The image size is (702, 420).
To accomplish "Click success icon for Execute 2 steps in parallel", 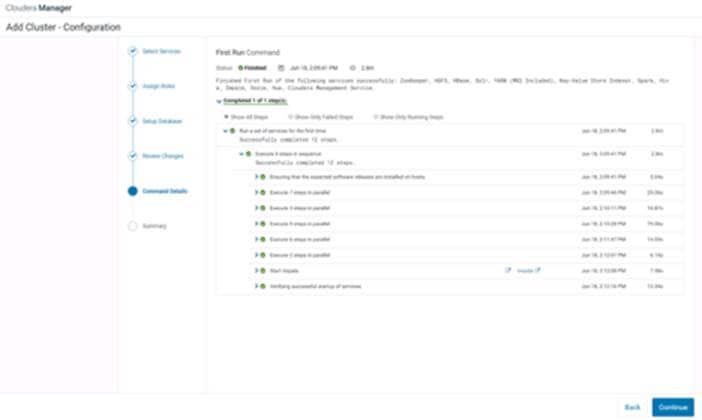I will tap(263, 255).
